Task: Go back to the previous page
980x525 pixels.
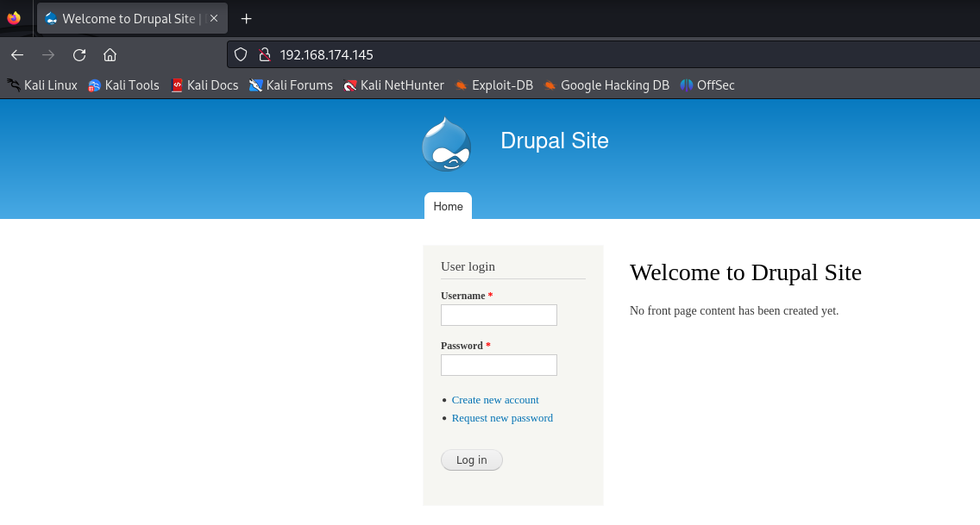Action: (17, 55)
